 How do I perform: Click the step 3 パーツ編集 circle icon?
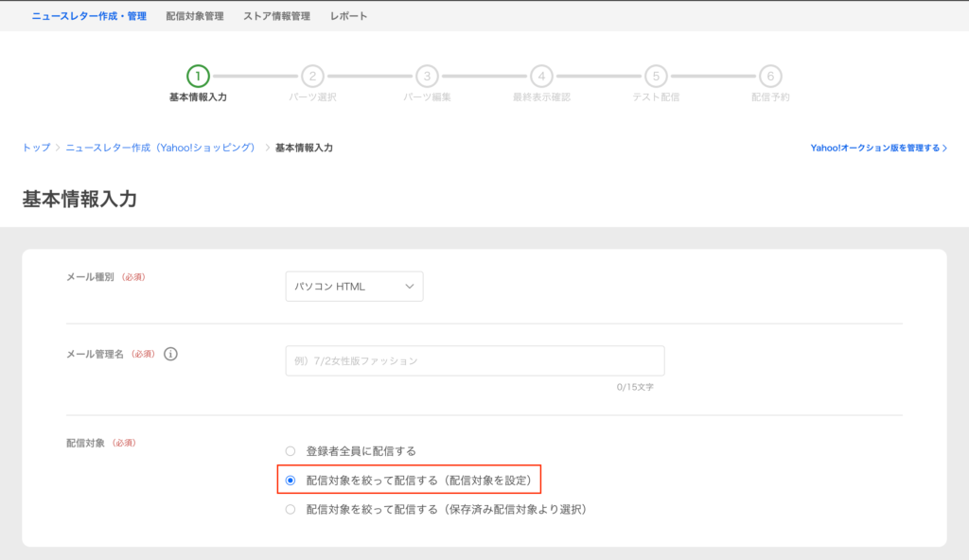click(x=427, y=76)
